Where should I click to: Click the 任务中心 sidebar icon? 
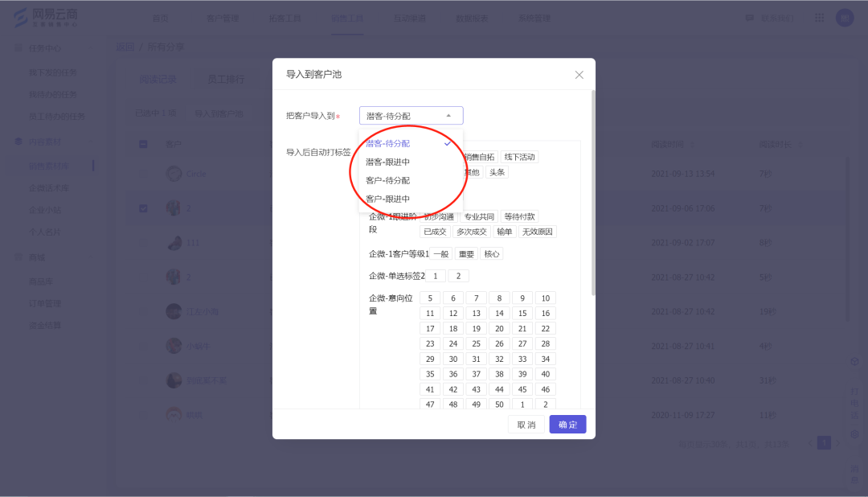pos(18,47)
